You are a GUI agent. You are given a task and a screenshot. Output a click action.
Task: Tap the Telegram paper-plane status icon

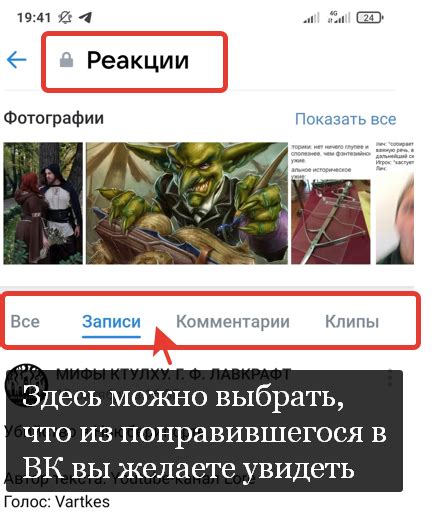click(x=85, y=17)
